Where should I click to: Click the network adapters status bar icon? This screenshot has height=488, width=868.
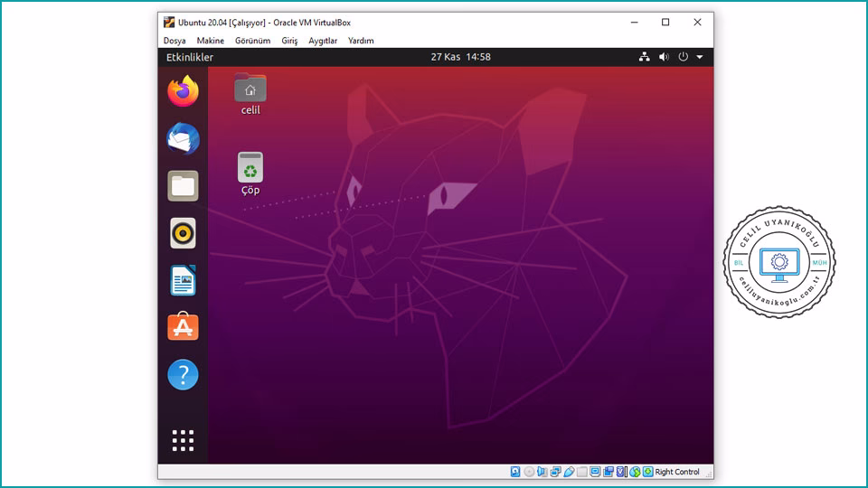click(x=555, y=472)
